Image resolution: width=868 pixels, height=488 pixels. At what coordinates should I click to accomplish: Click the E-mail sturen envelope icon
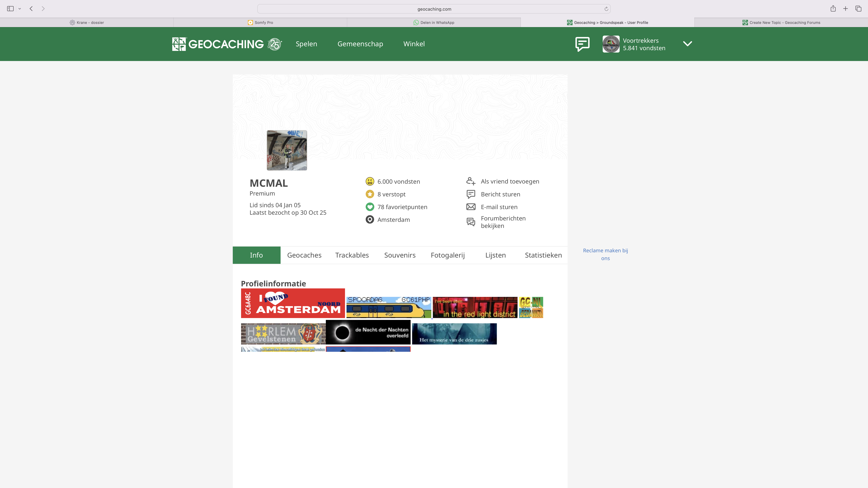click(x=471, y=207)
